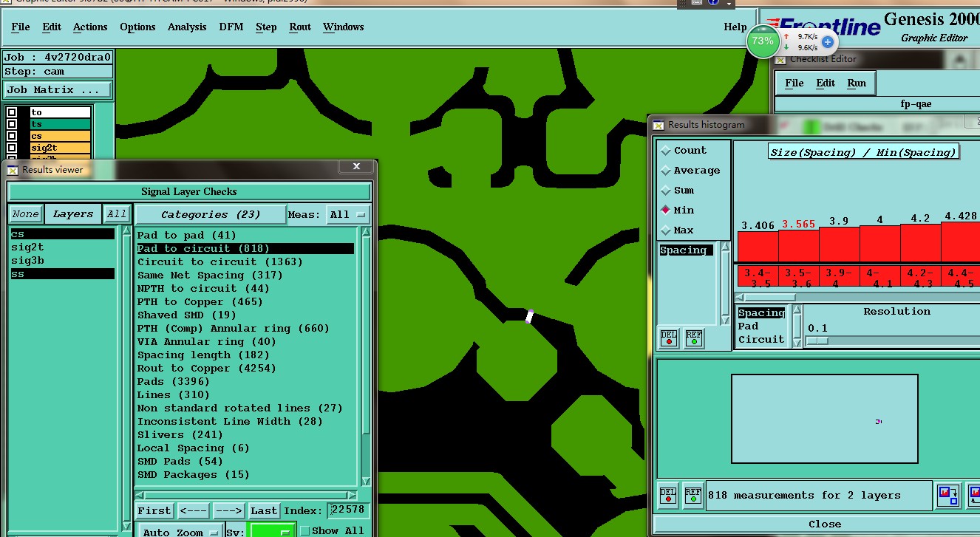Toggle the 'sig2t' layer display box
Image resolution: width=980 pixels, height=537 pixels.
[12, 148]
